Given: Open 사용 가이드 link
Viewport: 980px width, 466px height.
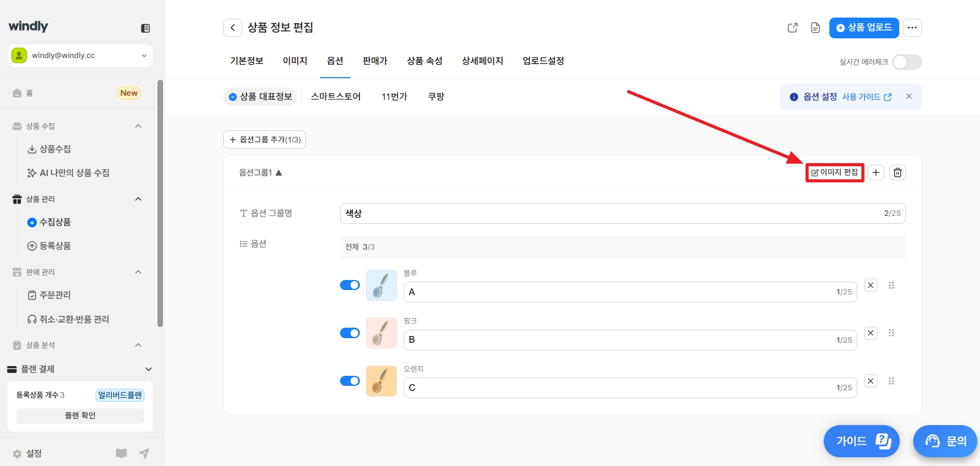Looking at the screenshot, I should coord(867,97).
